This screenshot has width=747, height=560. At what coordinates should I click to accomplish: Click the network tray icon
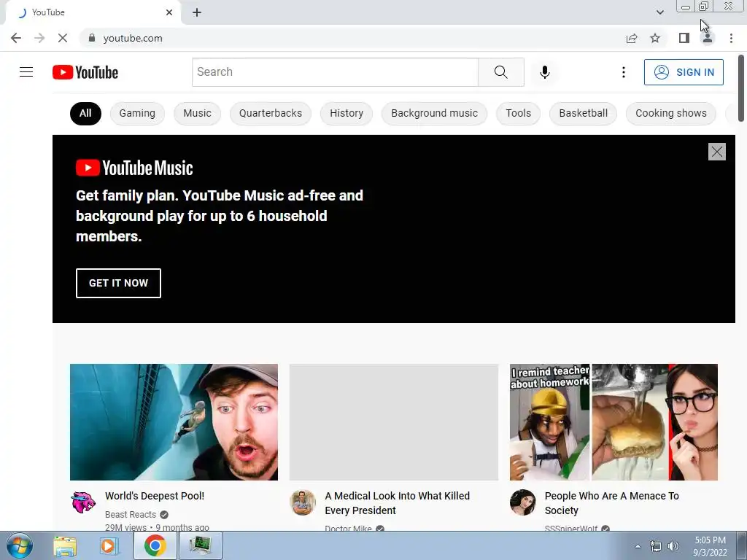click(x=656, y=546)
